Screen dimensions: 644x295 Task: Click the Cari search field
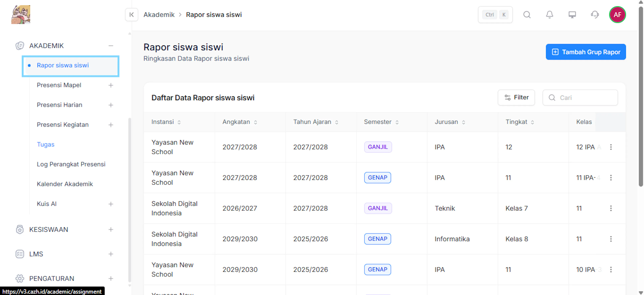click(x=580, y=97)
